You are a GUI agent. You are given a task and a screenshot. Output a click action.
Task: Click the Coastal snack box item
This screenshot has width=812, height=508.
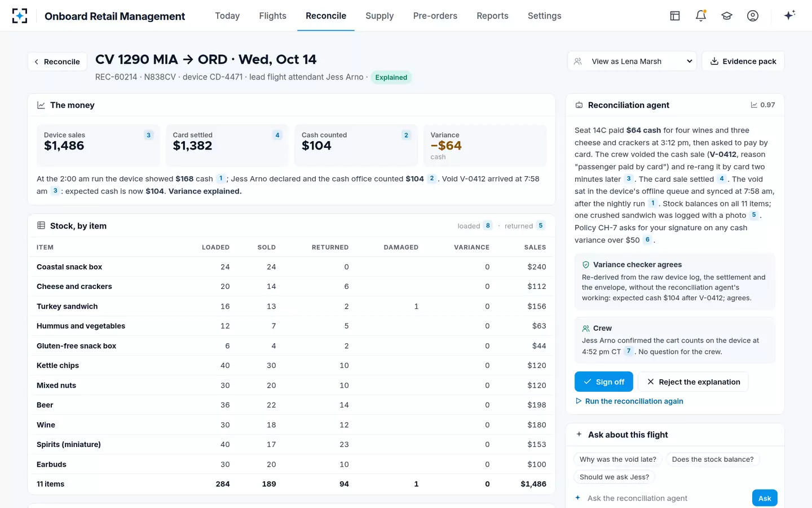(69, 267)
